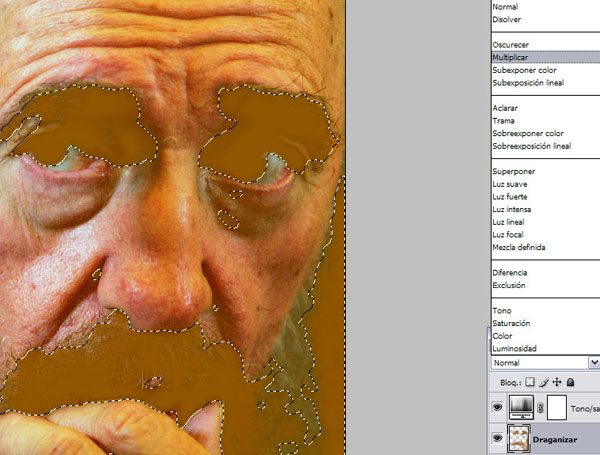600x455 pixels.
Task: Open the Normal blend mode dropdown arrow
Action: coord(594,362)
